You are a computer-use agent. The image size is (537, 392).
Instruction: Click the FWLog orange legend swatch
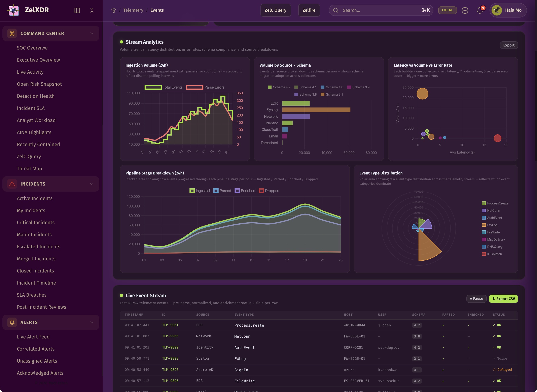pos(484,225)
